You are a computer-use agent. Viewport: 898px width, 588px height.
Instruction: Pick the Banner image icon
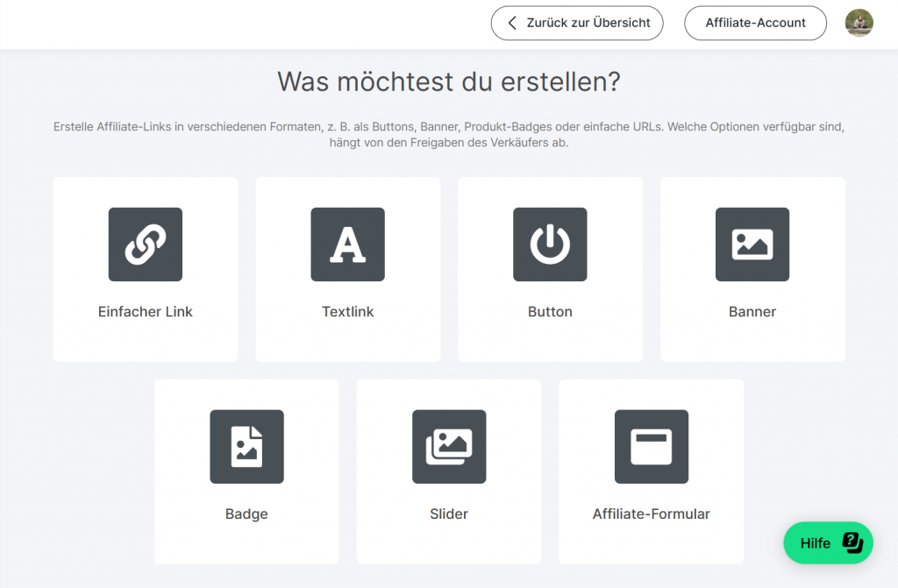coord(752,244)
